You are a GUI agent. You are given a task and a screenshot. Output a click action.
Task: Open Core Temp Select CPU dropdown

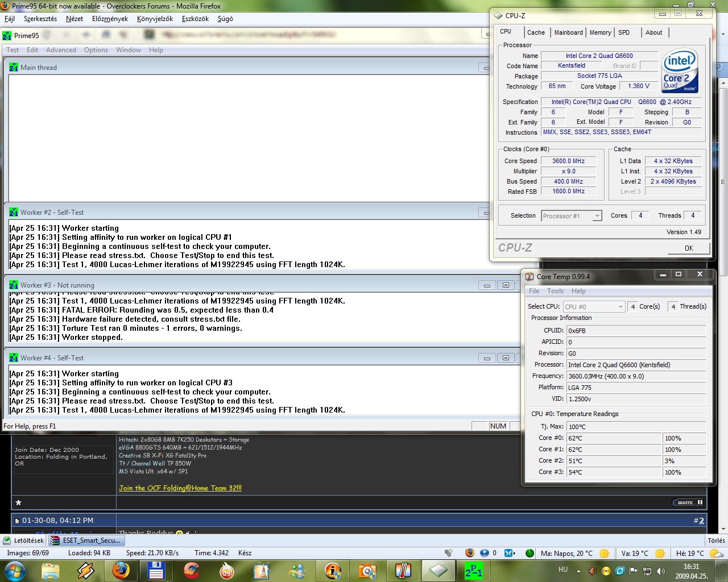point(594,307)
